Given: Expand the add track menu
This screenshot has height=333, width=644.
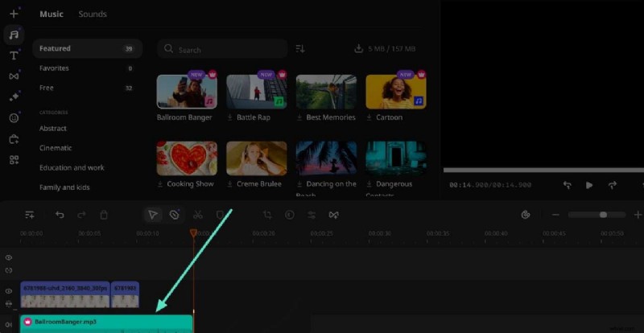Looking at the screenshot, I should 30,215.
